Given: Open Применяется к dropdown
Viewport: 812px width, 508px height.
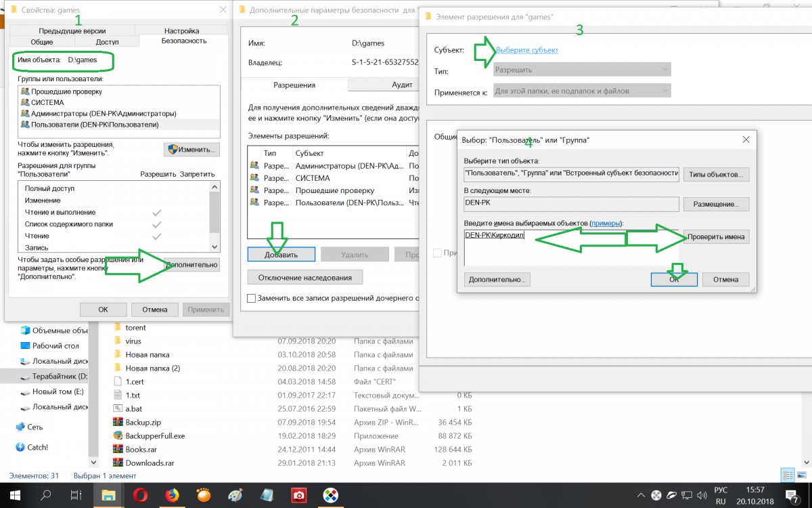Looking at the screenshot, I should (582, 91).
